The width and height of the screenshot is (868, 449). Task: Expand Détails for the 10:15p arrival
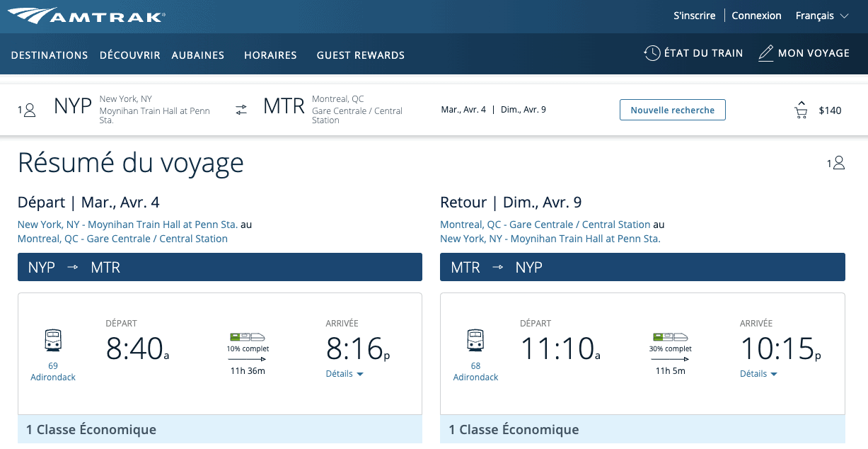[758, 374]
